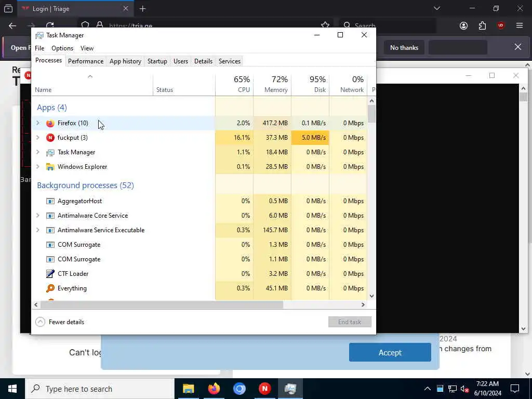This screenshot has width=532, height=399.
Task: Sort by Disk column header
Action: click(310, 84)
